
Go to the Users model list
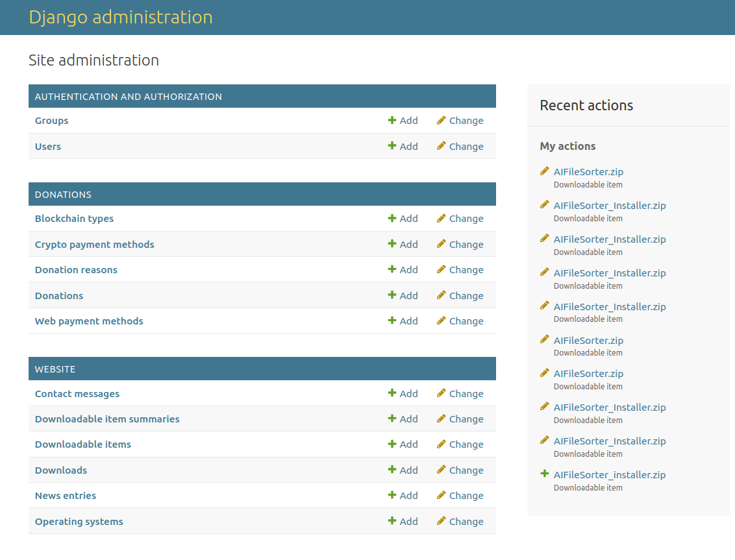[x=48, y=147]
